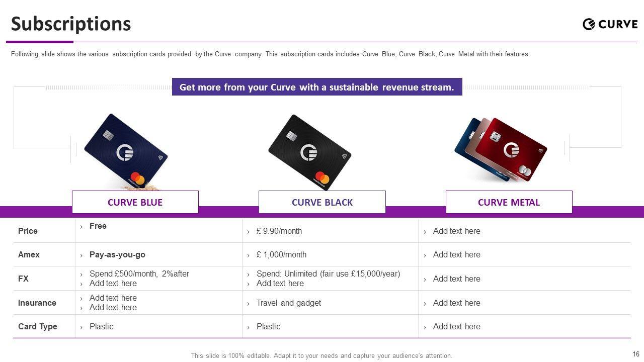The width and height of the screenshot is (644, 362).
Task: Select the CURVE BLACK label box
Action: tap(322, 202)
